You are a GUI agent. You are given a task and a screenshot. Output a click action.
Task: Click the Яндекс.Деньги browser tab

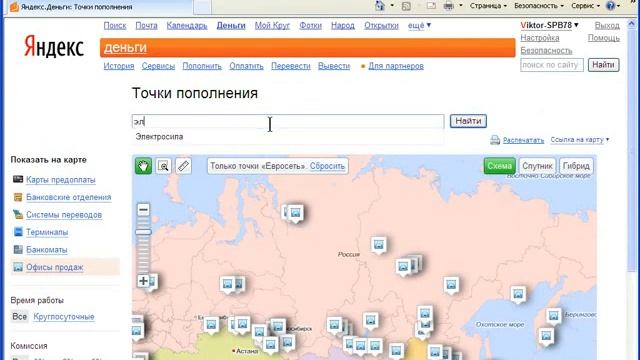pyautogui.click(x=98, y=7)
